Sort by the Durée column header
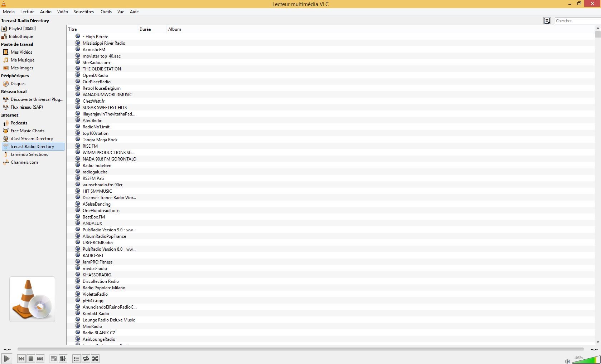Viewport: 601px width, 364px height. tap(152, 29)
